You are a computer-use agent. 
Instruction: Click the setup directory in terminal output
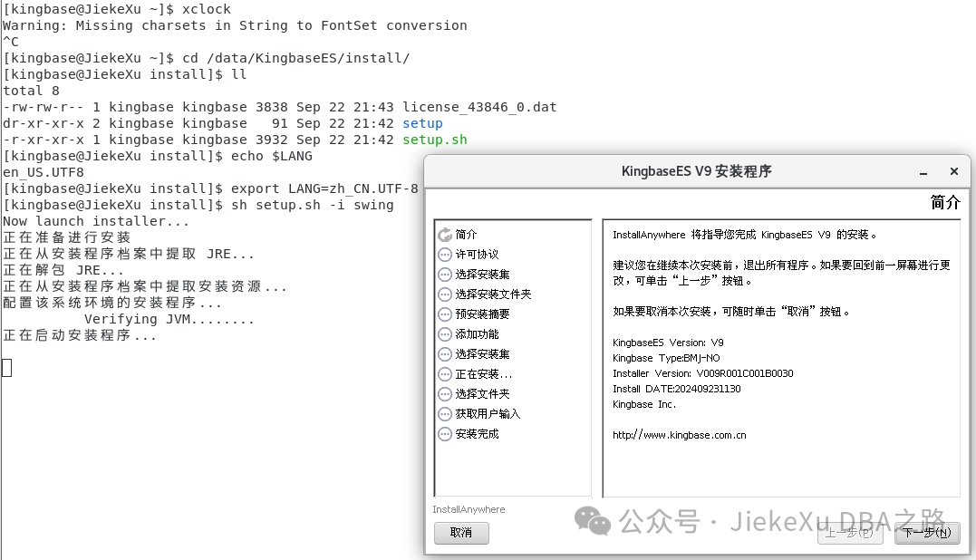[422, 123]
